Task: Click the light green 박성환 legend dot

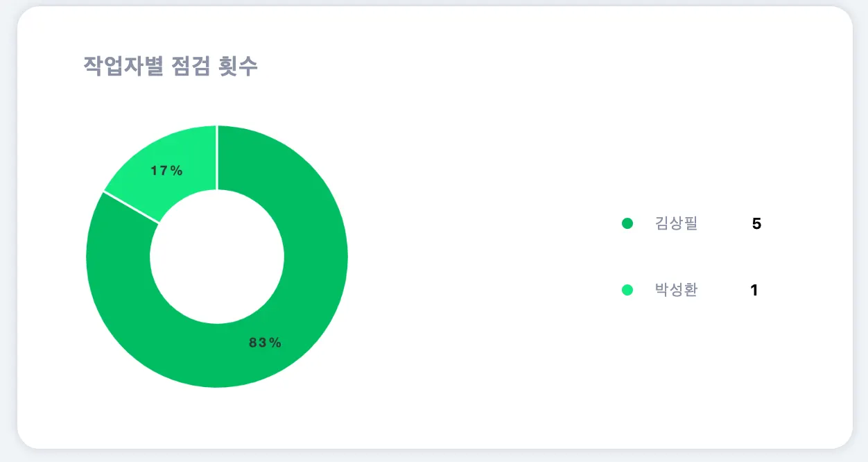Action: pyautogui.click(x=627, y=290)
